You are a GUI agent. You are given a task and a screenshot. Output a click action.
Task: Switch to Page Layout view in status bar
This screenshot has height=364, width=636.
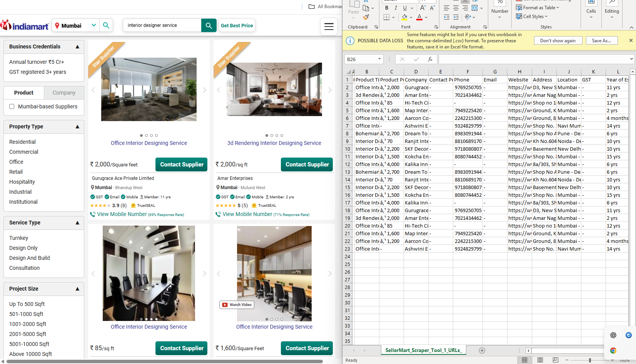click(540, 360)
